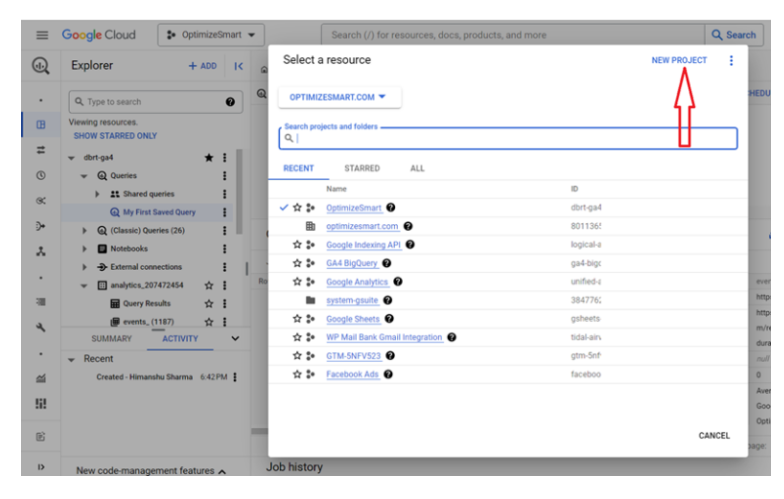Star the events_ (1187) table

pos(209,322)
